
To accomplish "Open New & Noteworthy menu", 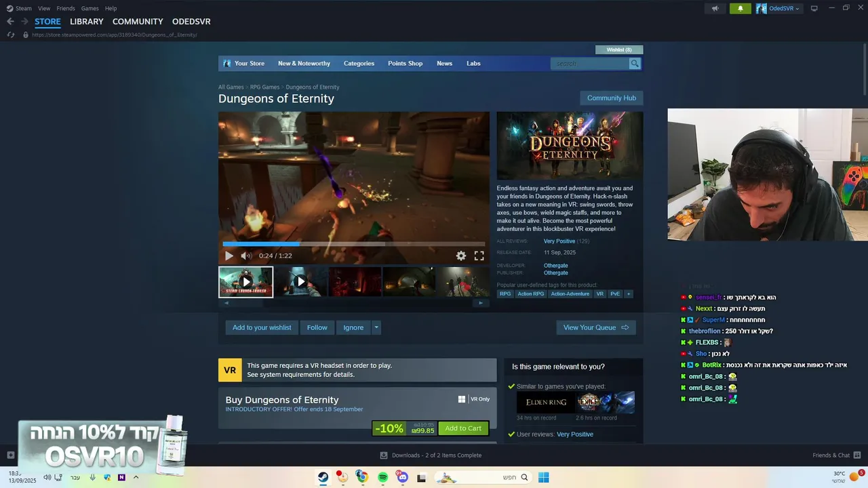I will (x=304, y=64).
